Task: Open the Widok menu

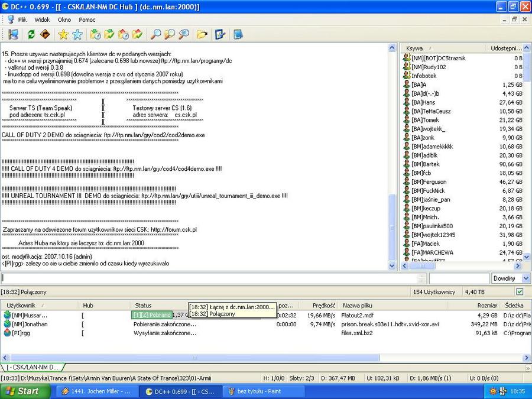Action: pyautogui.click(x=42, y=20)
